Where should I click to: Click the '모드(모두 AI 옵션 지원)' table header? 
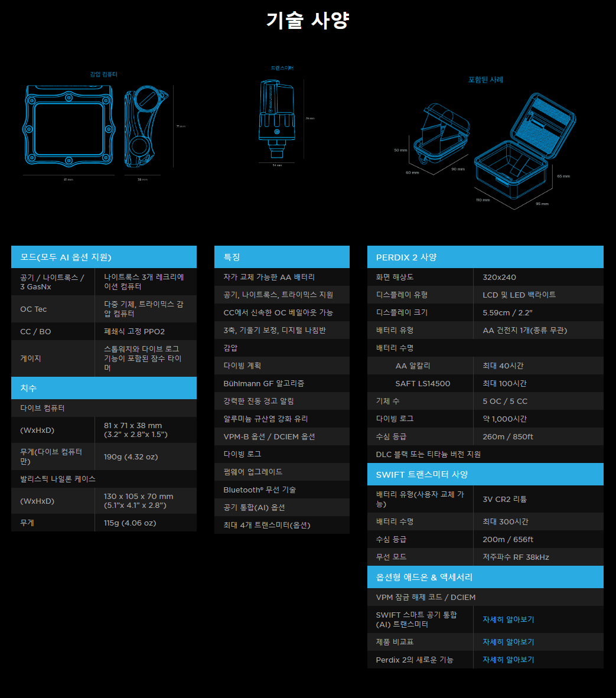[104, 257]
